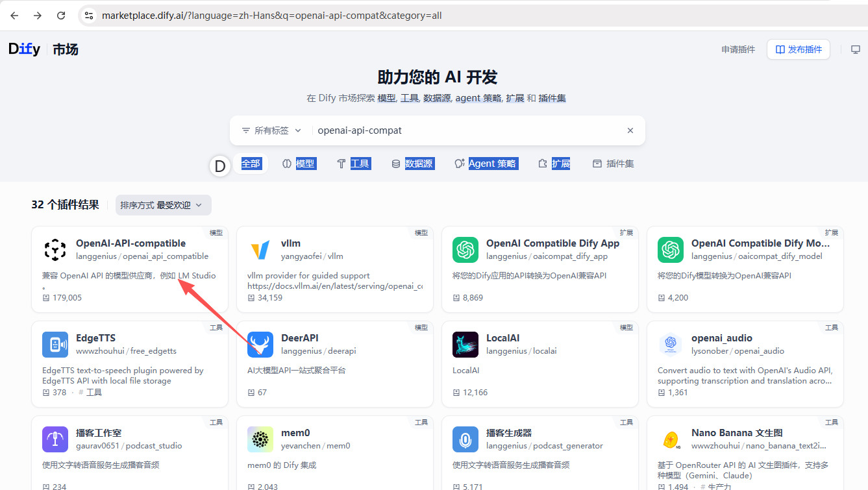Viewport: 868px width, 490px height.
Task: Click 模型 link in the headline subtitle
Action: 386,98
